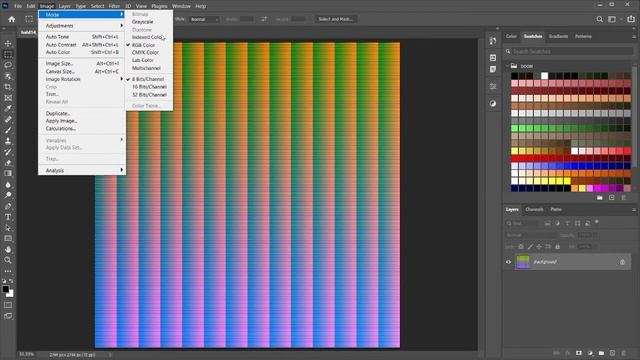Select the Move tool
This screenshot has height=360, width=640.
tap(8, 43)
